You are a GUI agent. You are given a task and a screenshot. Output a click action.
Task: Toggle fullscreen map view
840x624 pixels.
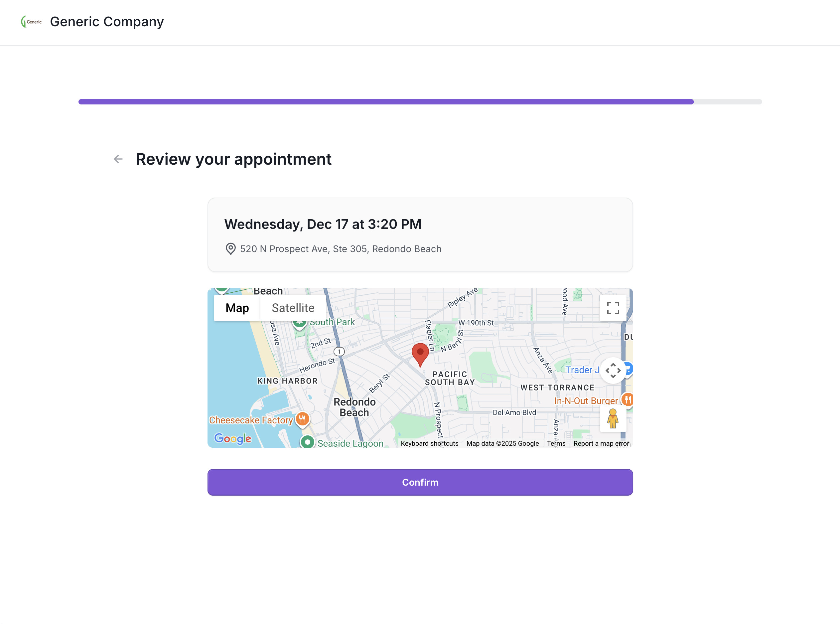pyautogui.click(x=613, y=308)
